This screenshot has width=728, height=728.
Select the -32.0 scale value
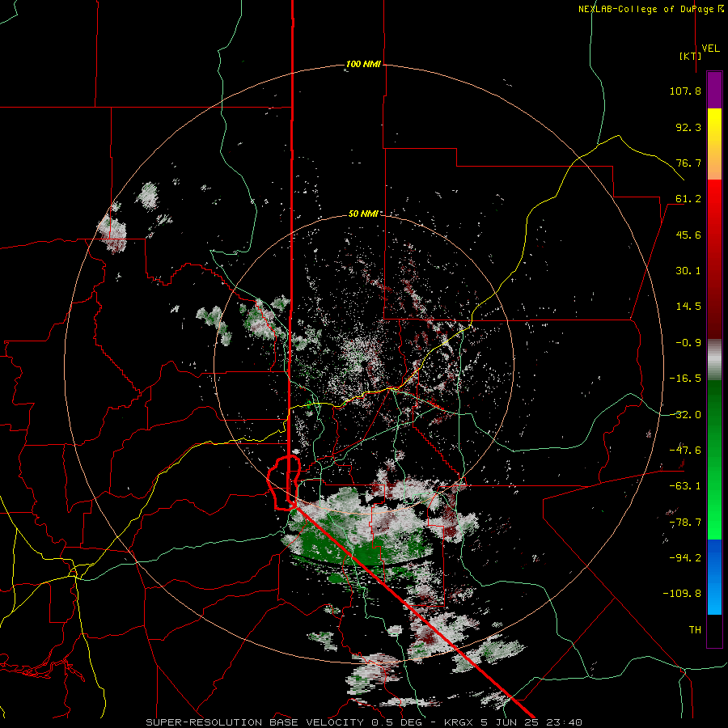pos(685,415)
